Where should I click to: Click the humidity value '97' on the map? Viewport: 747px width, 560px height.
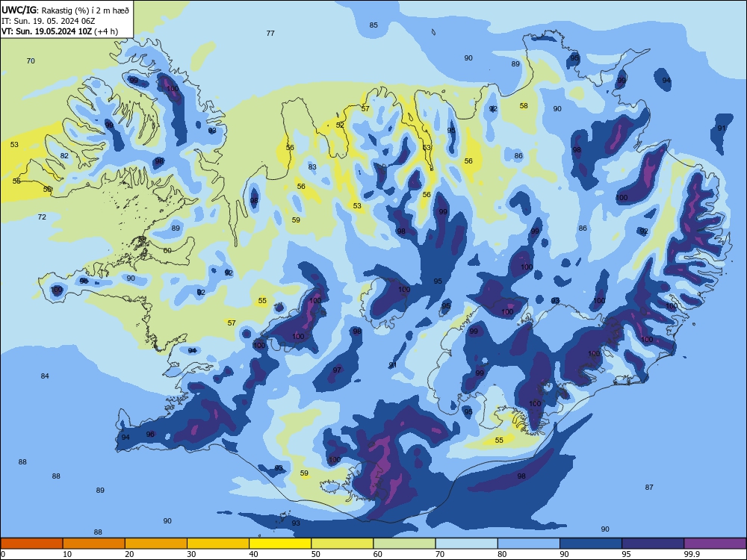337,370
